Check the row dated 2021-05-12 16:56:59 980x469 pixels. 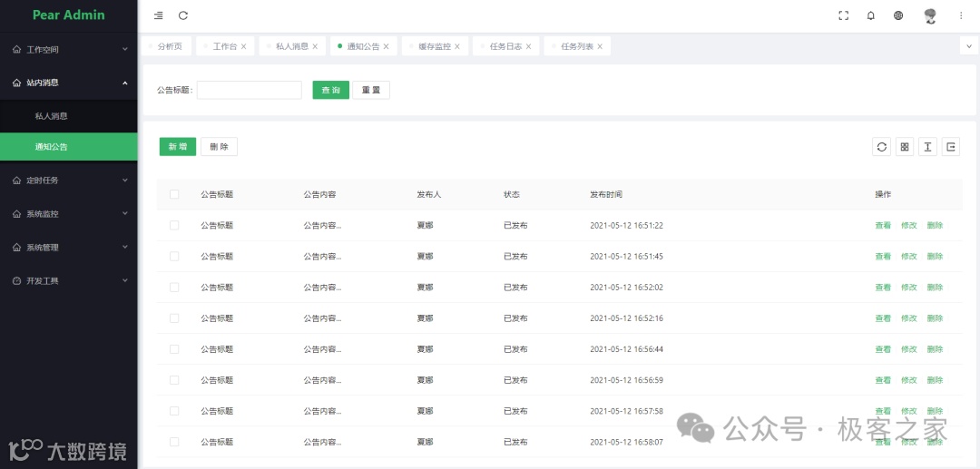coord(174,380)
